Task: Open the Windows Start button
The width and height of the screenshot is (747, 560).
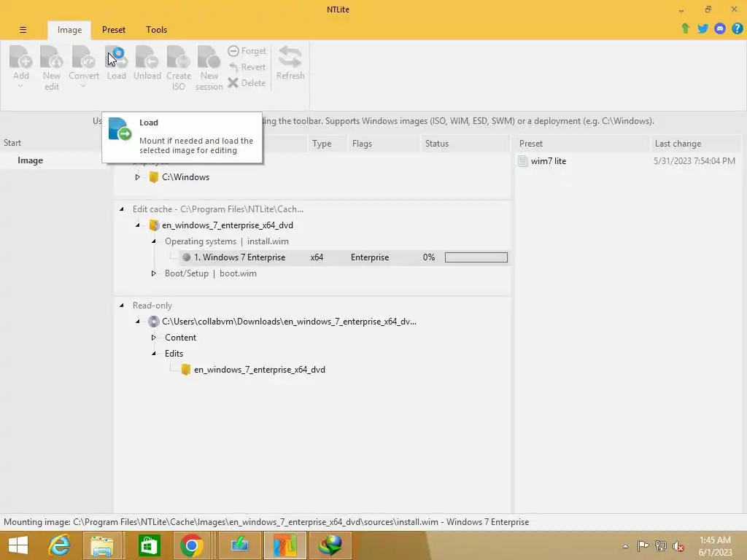Action: (x=18, y=545)
